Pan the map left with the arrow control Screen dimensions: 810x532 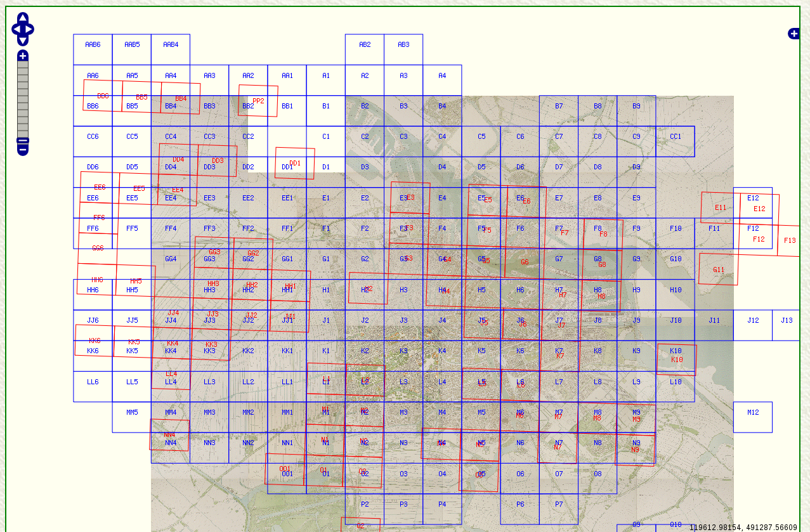coord(17,29)
